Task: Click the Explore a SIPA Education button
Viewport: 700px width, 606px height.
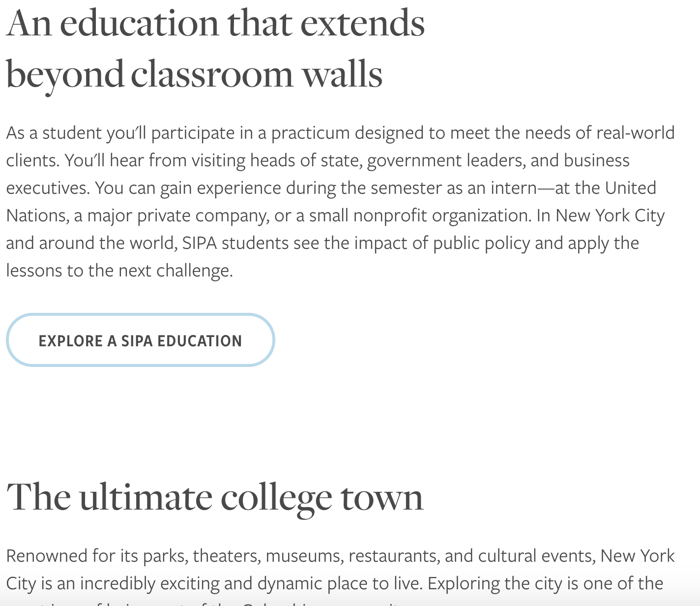Action: 140,340
